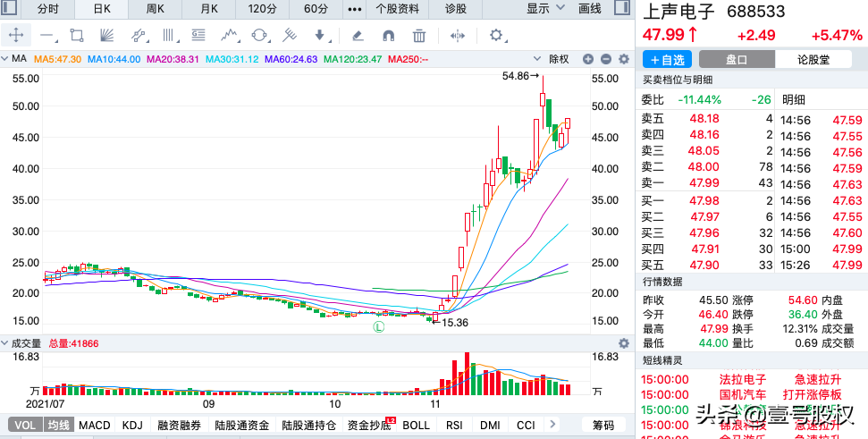Click the trash delete drawings icon
The width and height of the screenshot is (868, 439).
419,36
